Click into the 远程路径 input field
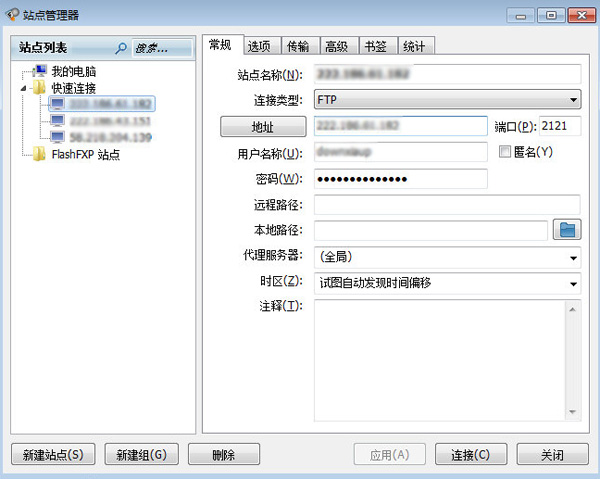This screenshot has width=600, height=479. pyautogui.click(x=446, y=204)
